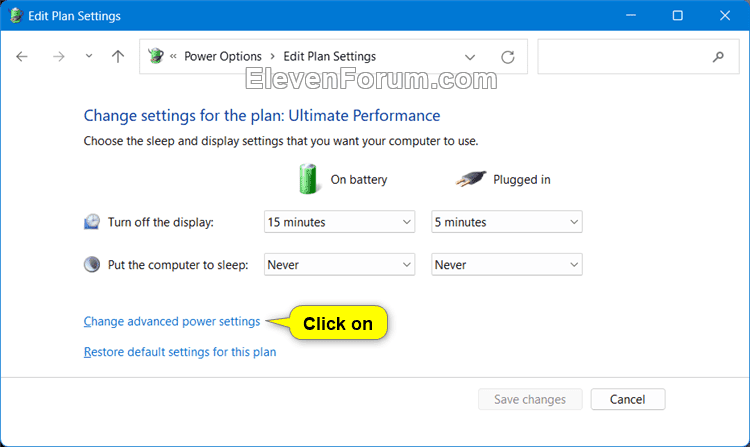Open the display-off dropdown for Plugged in
This screenshot has width=750, height=447.
pos(507,222)
